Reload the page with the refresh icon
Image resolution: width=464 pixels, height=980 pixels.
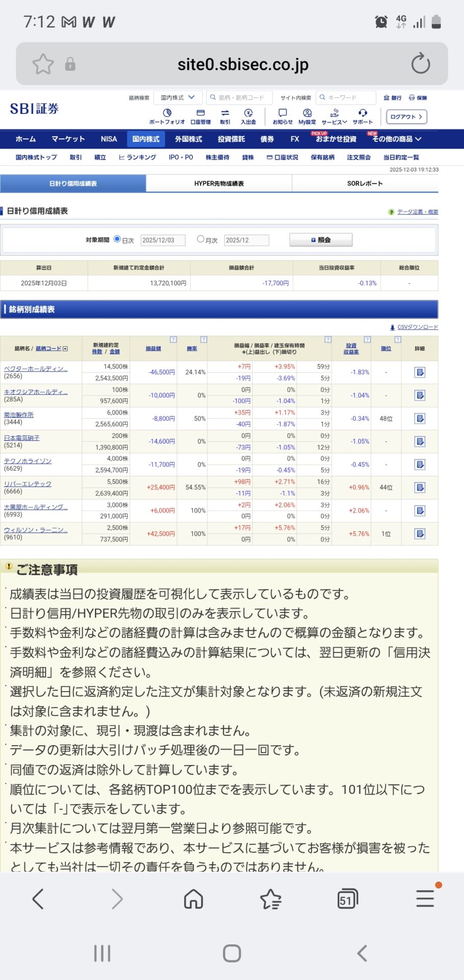(x=421, y=64)
